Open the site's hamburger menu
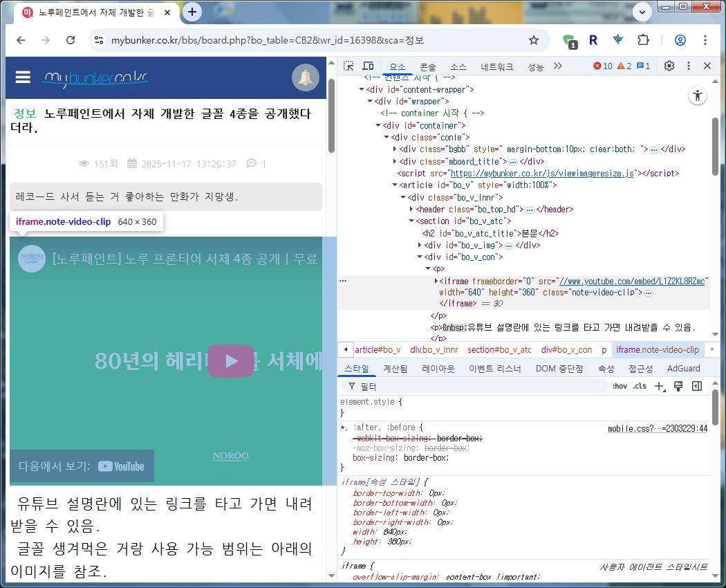The image size is (726, 588). pos(24,77)
